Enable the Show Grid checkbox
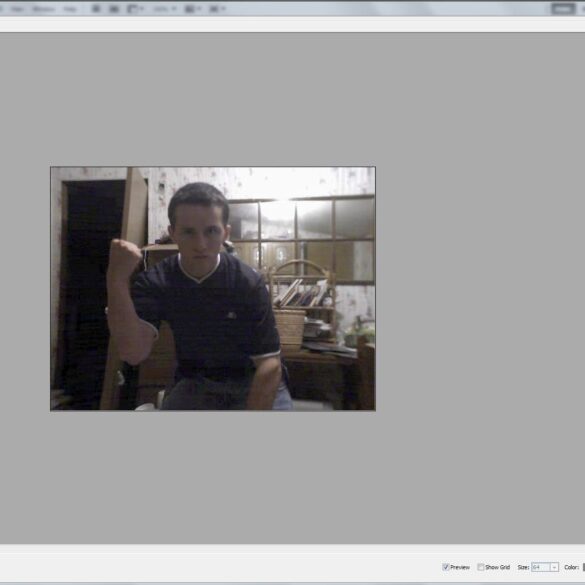585x585 pixels. click(x=481, y=567)
